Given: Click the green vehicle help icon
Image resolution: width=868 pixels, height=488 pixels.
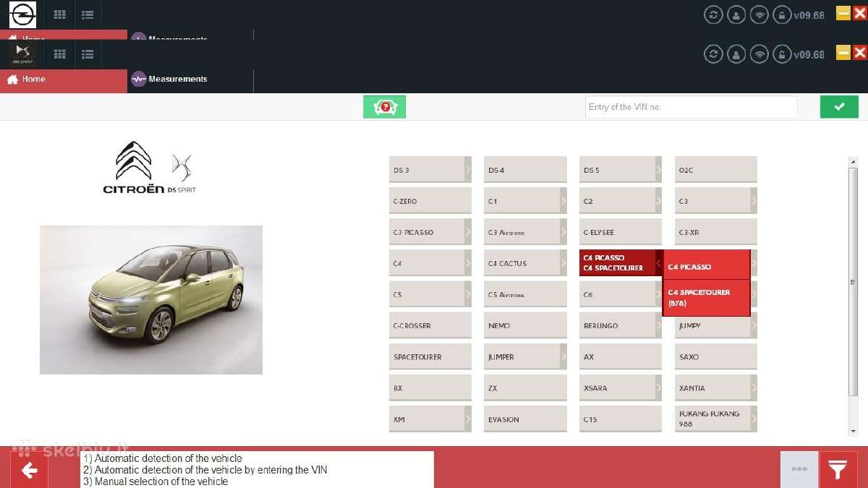Looking at the screenshot, I should point(384,107).
